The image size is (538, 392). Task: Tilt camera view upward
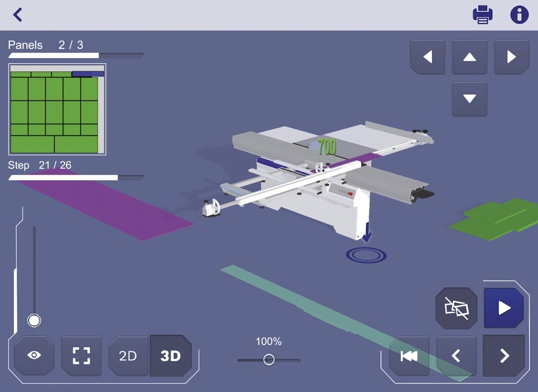pyautogui.click(x=469, y=57)
